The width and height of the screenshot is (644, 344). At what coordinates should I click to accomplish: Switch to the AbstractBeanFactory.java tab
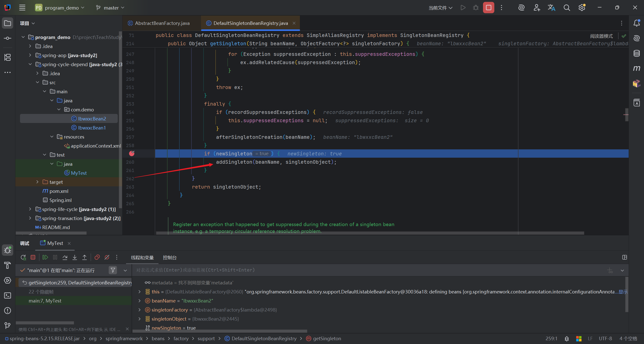coord(162,23)
